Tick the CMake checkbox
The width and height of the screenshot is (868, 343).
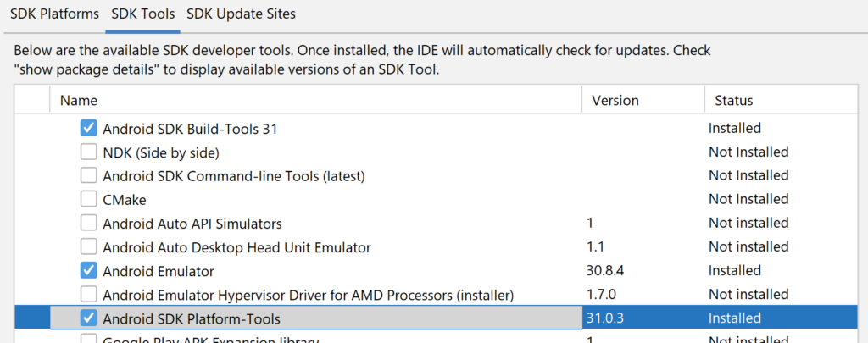(88, 200)
